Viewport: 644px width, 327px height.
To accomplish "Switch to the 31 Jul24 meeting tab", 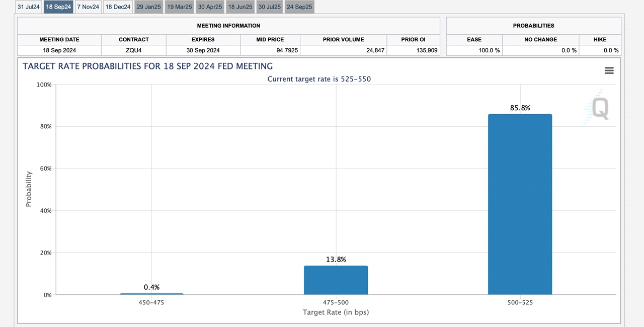I will tap(28, 7).
